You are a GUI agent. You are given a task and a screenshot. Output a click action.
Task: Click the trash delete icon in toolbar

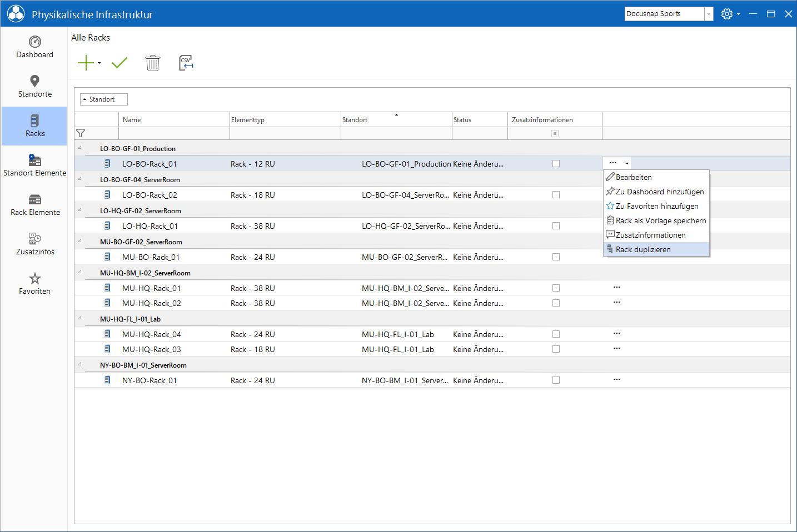(152, 63)
